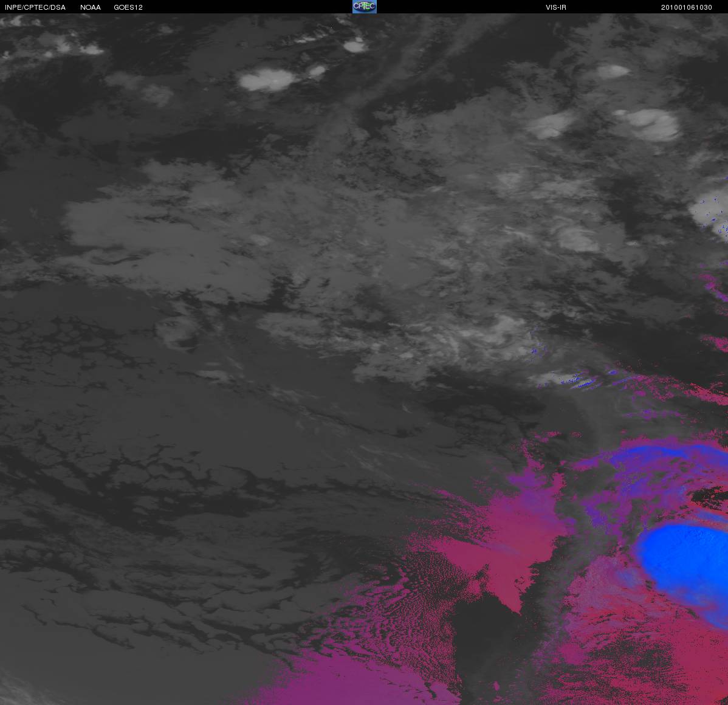This screenshot has width=728, height=705.
Task: Click the 201001061030 timestamp
Action: [x=687, y=7]
